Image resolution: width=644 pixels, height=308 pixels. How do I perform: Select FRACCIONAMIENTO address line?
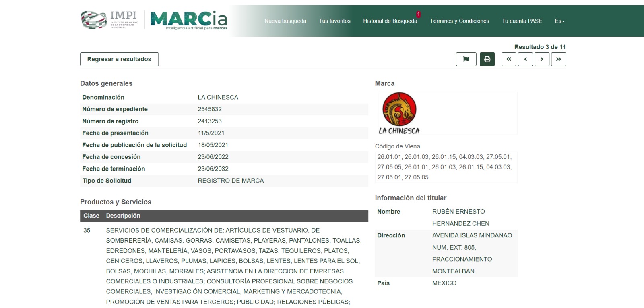[462, 259]
